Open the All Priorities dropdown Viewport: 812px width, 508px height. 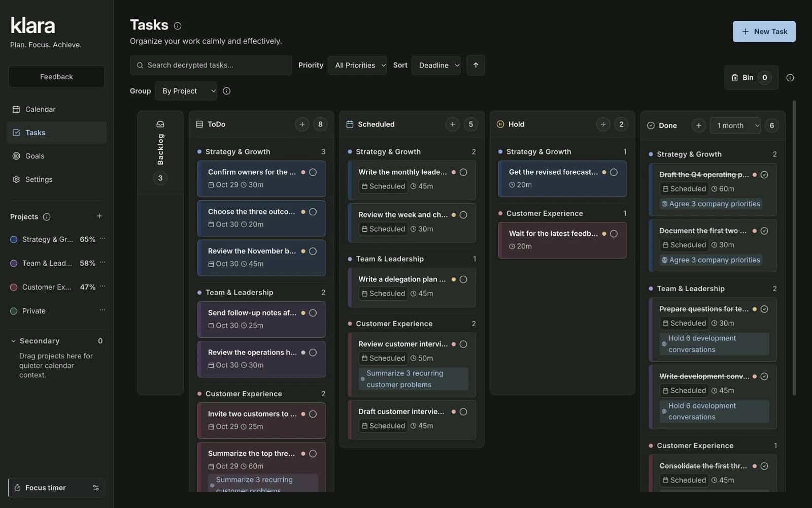pos(357,65)
